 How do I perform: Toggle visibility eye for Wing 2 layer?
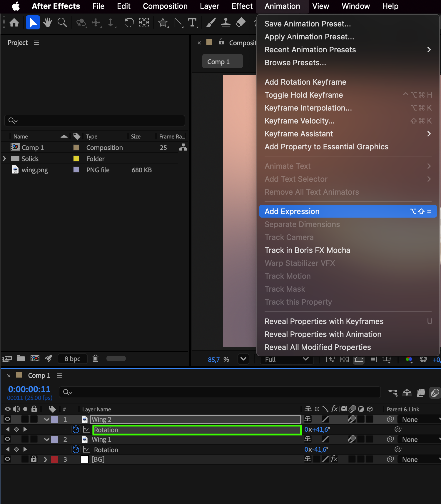click(8, 419)
